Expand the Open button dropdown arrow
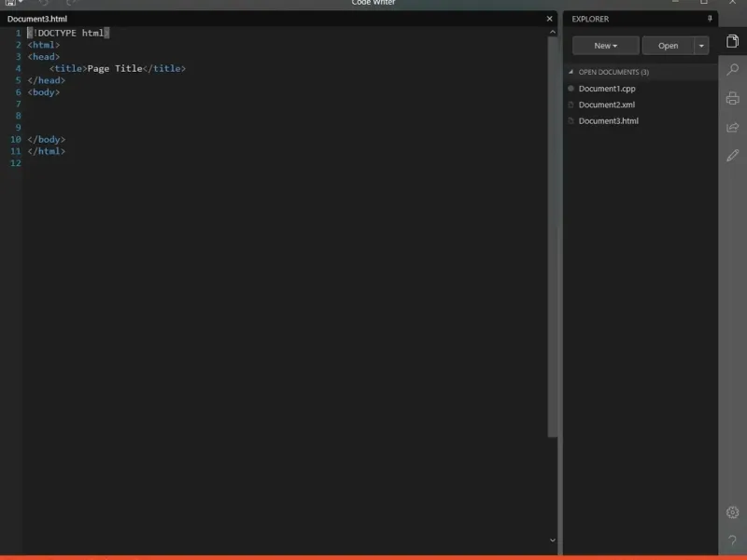Image resolution: width=747 pixels, height=560 pixels. [x=701, y=46]
